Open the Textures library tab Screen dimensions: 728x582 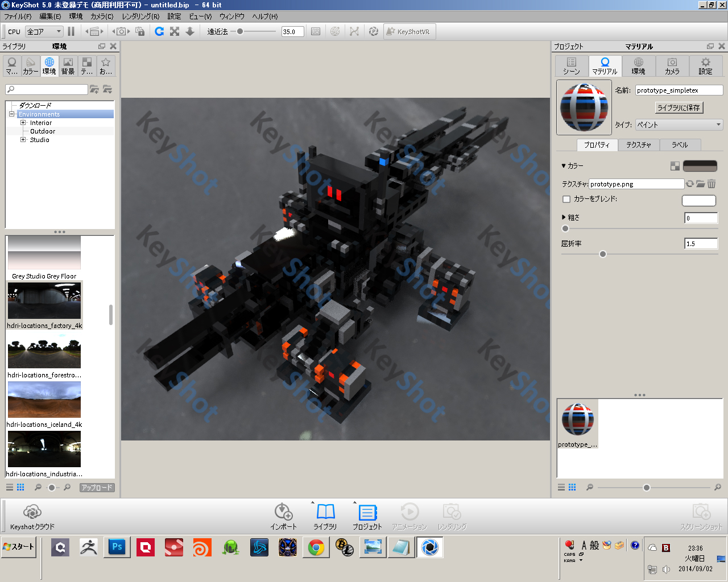pyautogui.click(x=87, y=66)
